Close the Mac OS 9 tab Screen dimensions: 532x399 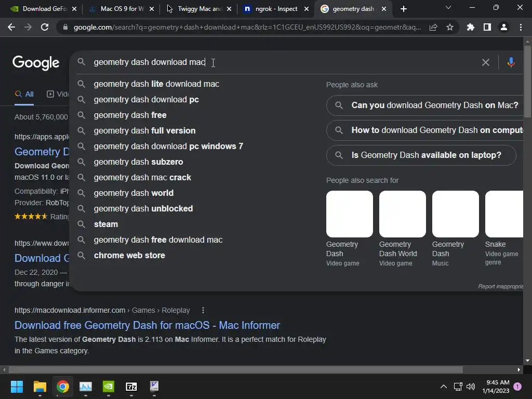point(152,9)
